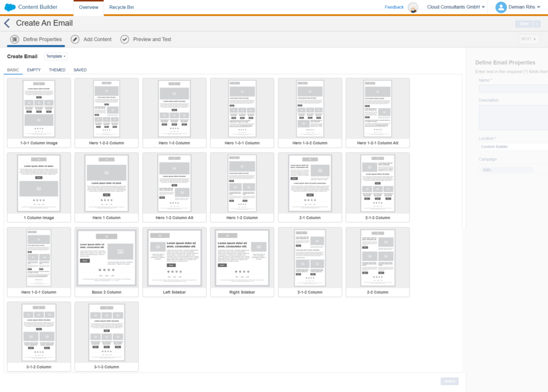Click the Feedback link
Screen dimensions: 548x392
click(x=394, y=7)
